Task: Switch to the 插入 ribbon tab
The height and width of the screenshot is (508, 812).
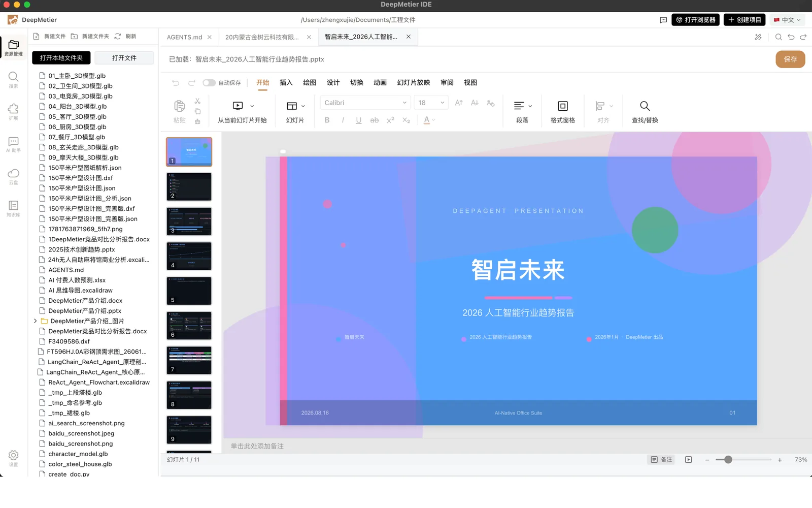Action: pyautogui.click(x=286, y=83)
